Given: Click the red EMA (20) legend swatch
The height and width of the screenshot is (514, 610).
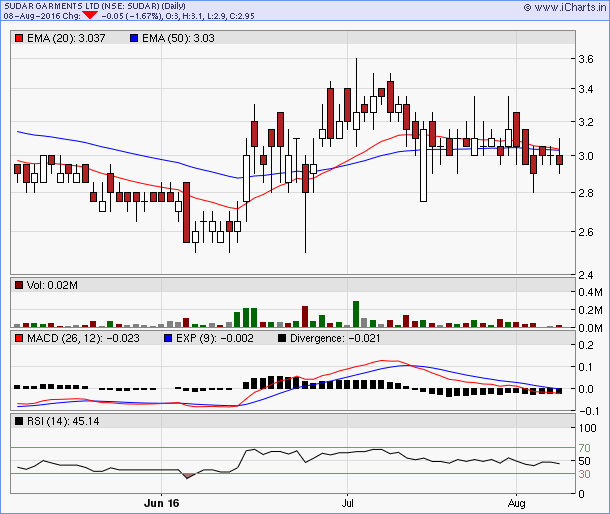Looking at the screenshot, I should point(19,38).
